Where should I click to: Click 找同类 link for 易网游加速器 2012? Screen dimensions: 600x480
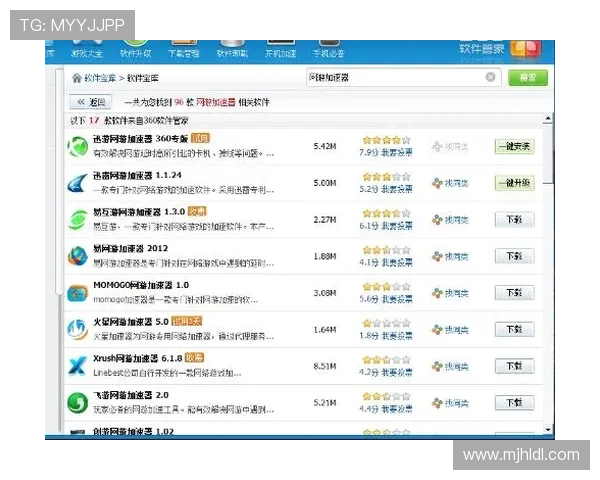(x=449, y=256)
